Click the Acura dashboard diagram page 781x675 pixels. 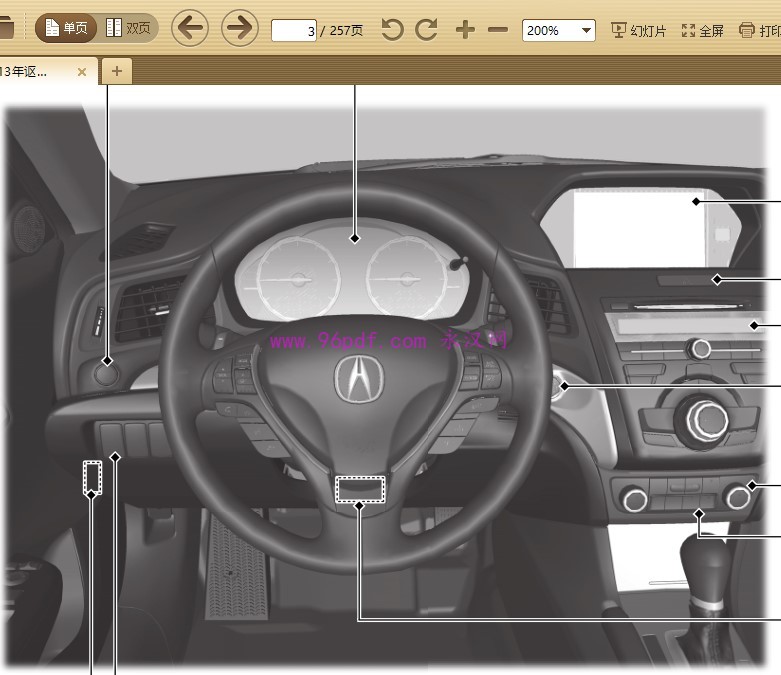(x=386, y=384)
